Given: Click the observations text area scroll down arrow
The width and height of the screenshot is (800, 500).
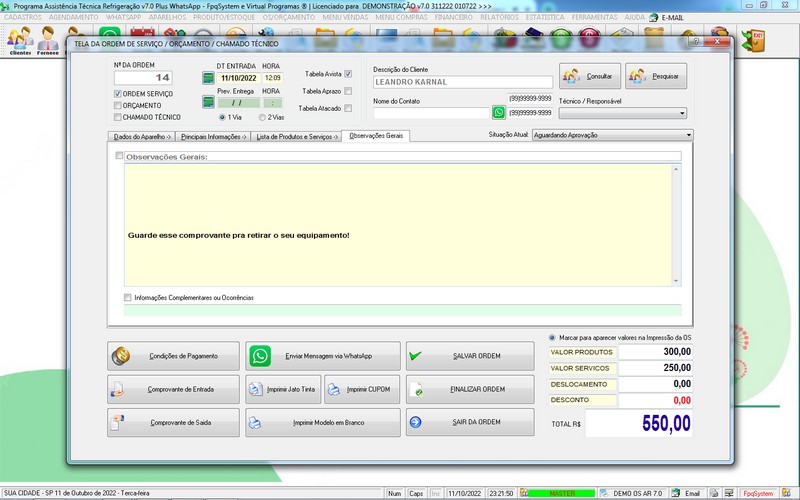Looking at the screenshot, I should click(677, 281).
